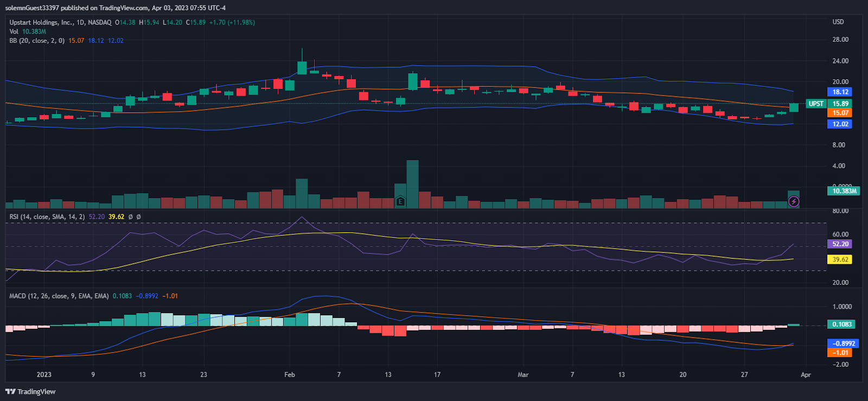Click the yellow 39.62 RSI average label
This screenshot has width=868, height=401.
click(840, 259)
